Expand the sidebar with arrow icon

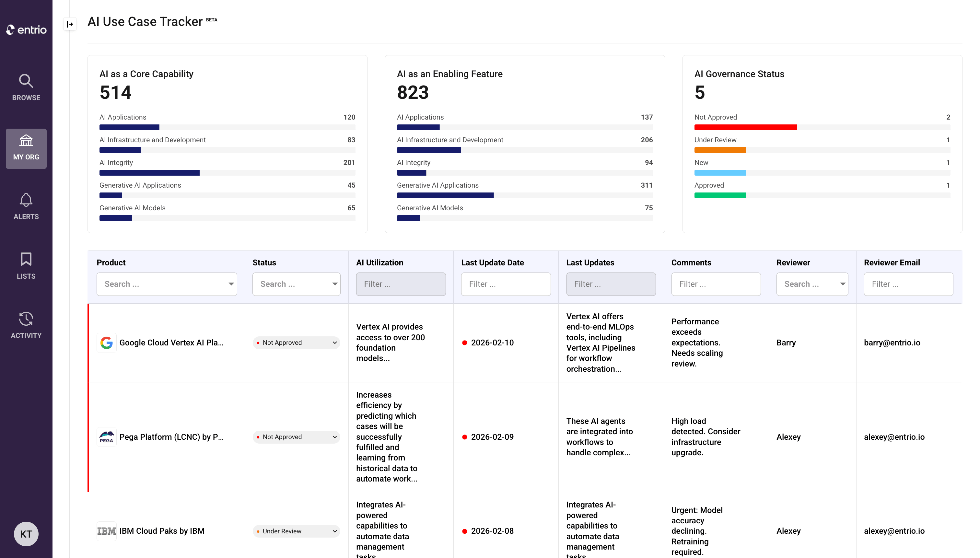tap(70, 24)
